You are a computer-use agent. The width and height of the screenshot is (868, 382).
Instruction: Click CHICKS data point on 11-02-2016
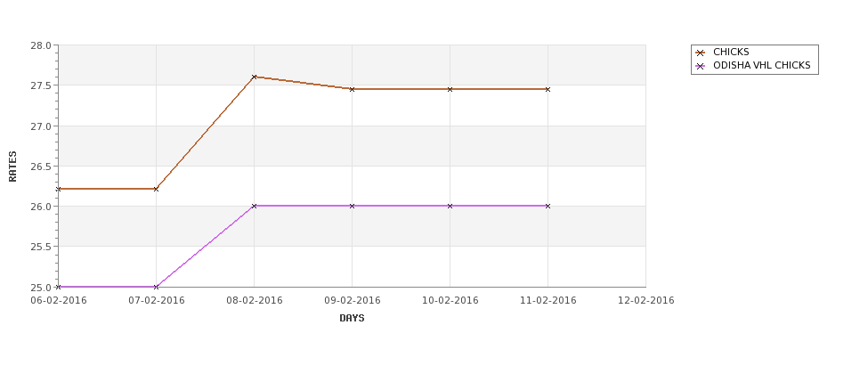(548, 89)
